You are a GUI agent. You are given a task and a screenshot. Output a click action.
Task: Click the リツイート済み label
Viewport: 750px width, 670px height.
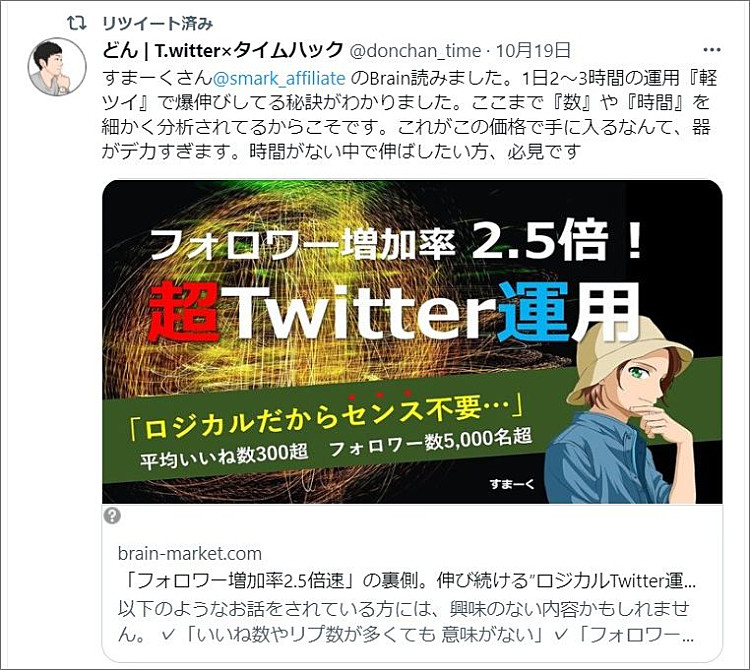click(158, 23)
